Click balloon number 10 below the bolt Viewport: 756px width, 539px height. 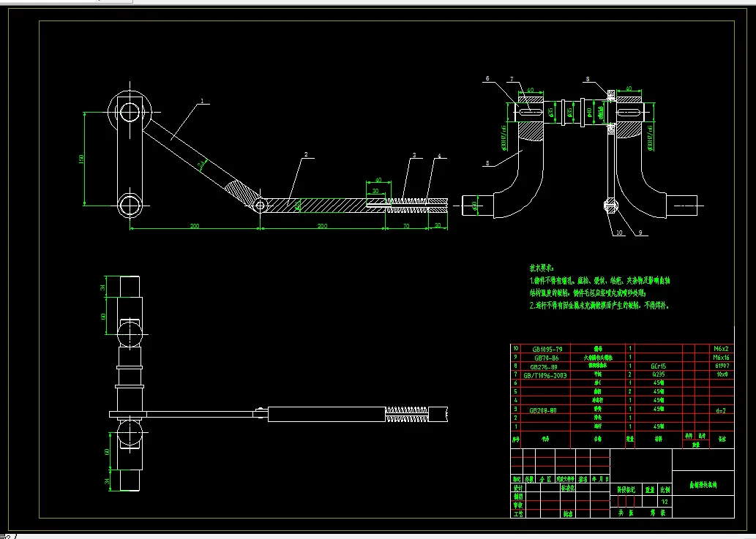619,233
